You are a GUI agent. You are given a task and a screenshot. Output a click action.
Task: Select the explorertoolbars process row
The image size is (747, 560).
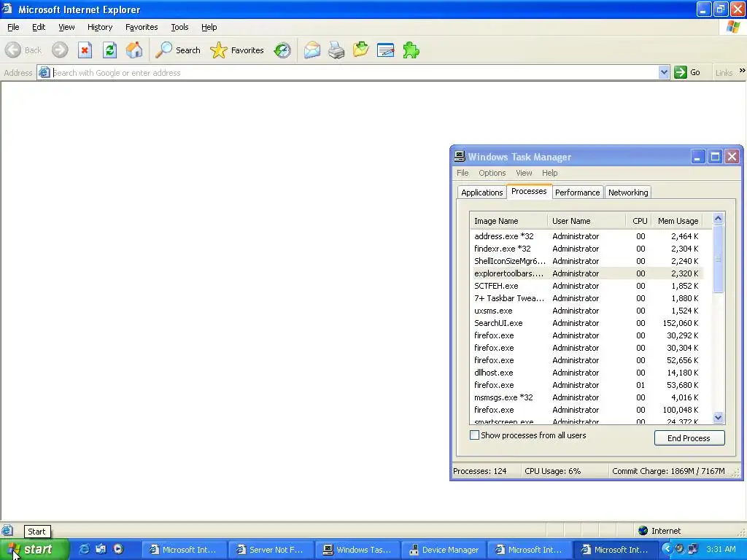[587, 273]
